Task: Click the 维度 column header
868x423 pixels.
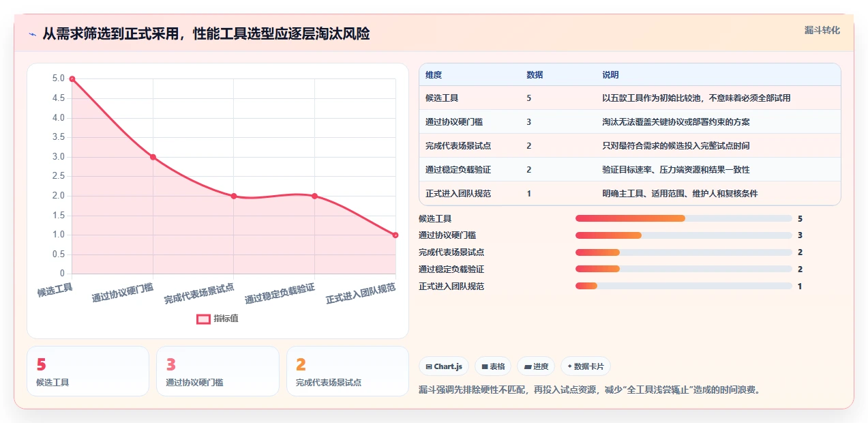Action: (x=434, y=74)
